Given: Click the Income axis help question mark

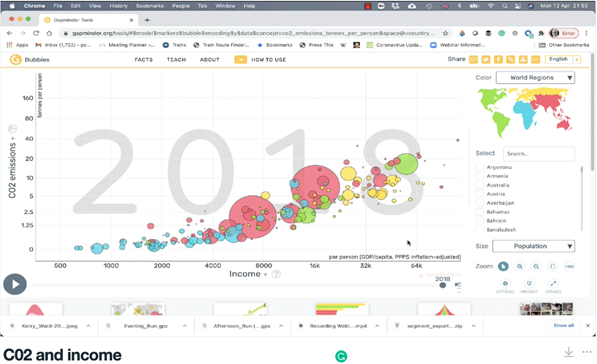Looking at the screenshot, I should point(276,274).
